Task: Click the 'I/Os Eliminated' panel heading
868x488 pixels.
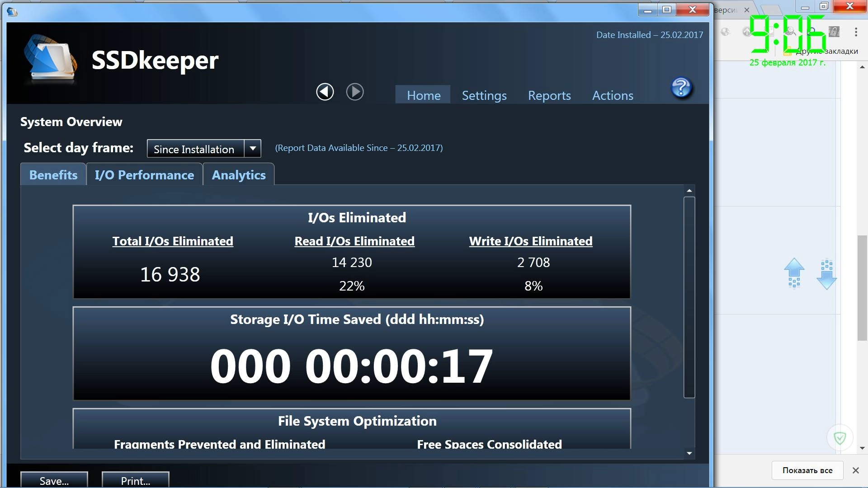Action: [x=357, y=218]
